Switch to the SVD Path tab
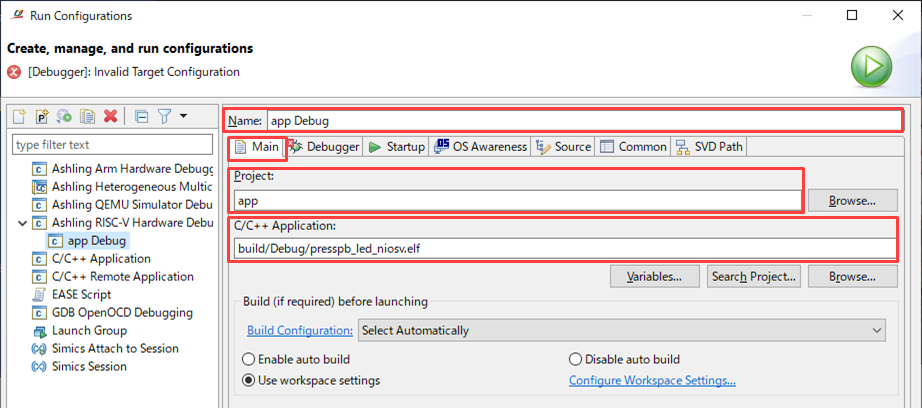This screenshot has height=408, width=922. coord(710,147)
